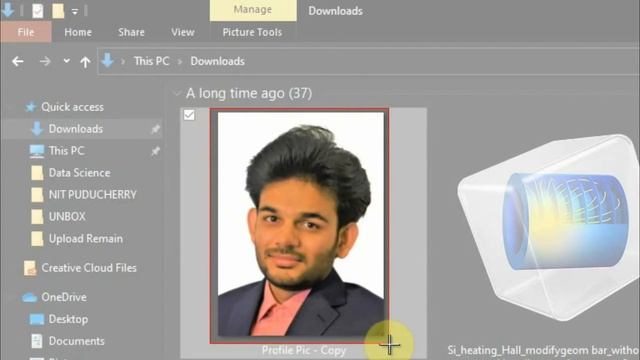640x360 pixels.
Task: Click the Manage contextual tab
Action: click(x=253, y=10)
